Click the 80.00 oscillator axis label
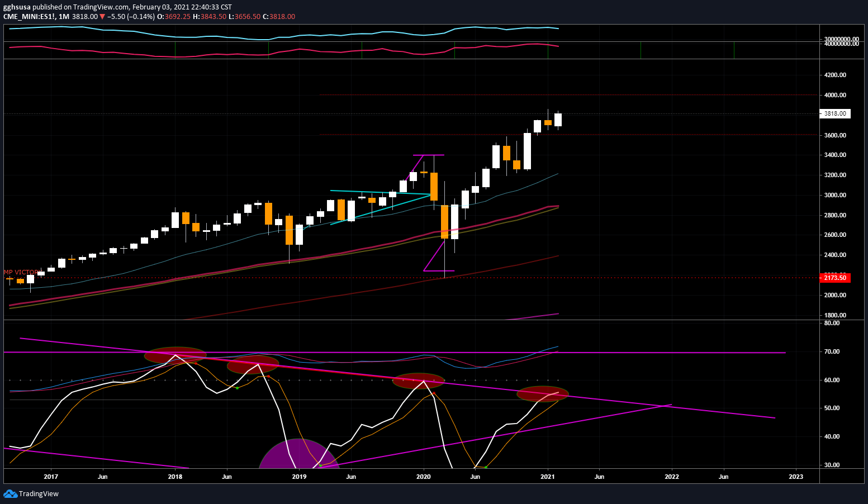868x504 pixels. click(832, 323)
